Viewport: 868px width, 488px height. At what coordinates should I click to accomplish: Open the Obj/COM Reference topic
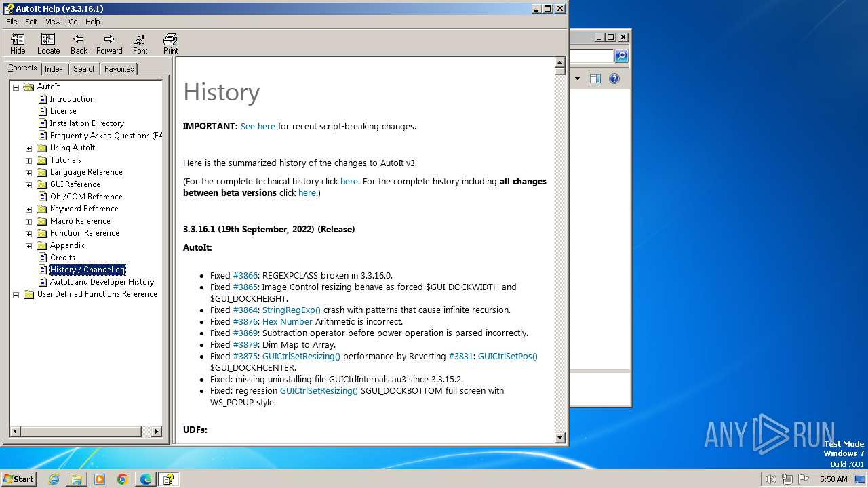click(86, 197)
